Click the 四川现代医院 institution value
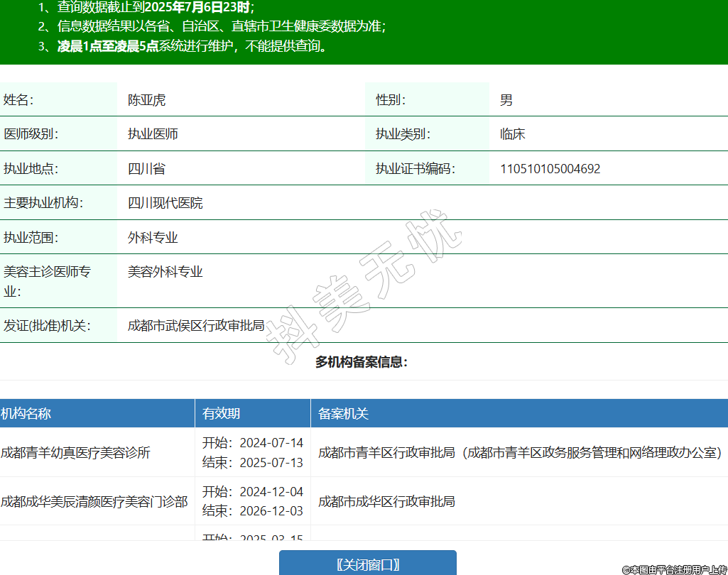 165,203
